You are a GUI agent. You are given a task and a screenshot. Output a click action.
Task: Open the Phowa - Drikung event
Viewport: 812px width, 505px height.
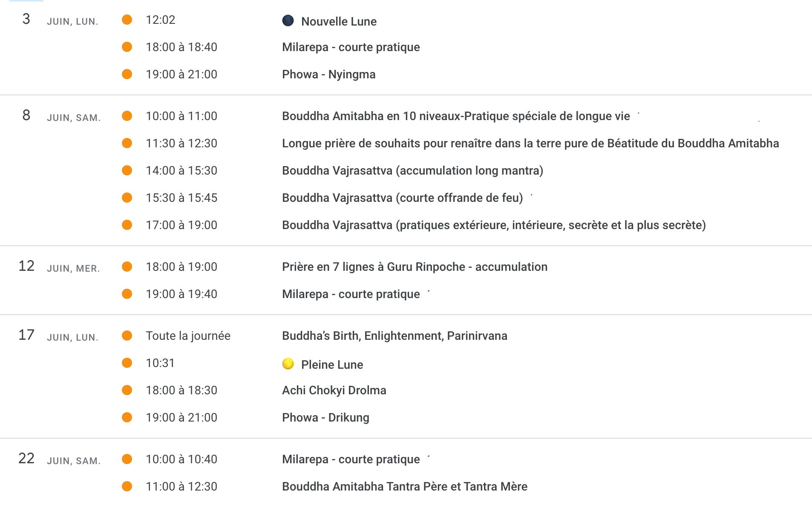(x=325, y=417)
